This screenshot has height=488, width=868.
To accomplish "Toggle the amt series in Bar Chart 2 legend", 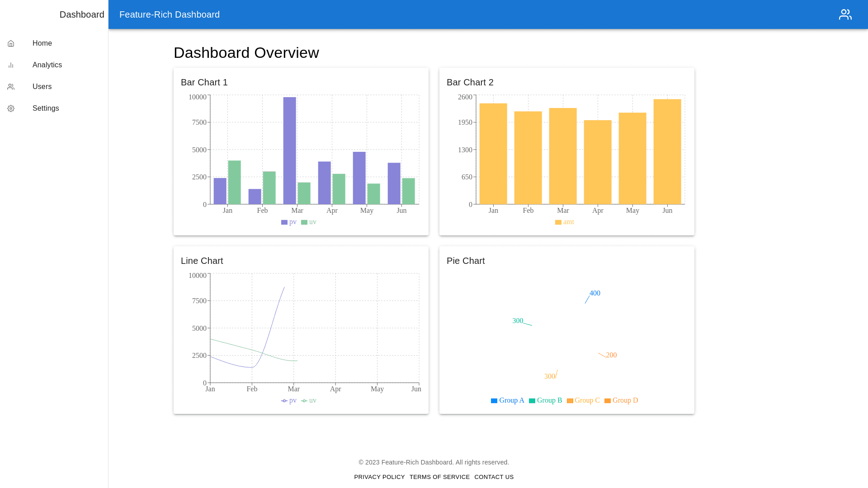I will tap(565, 222).
